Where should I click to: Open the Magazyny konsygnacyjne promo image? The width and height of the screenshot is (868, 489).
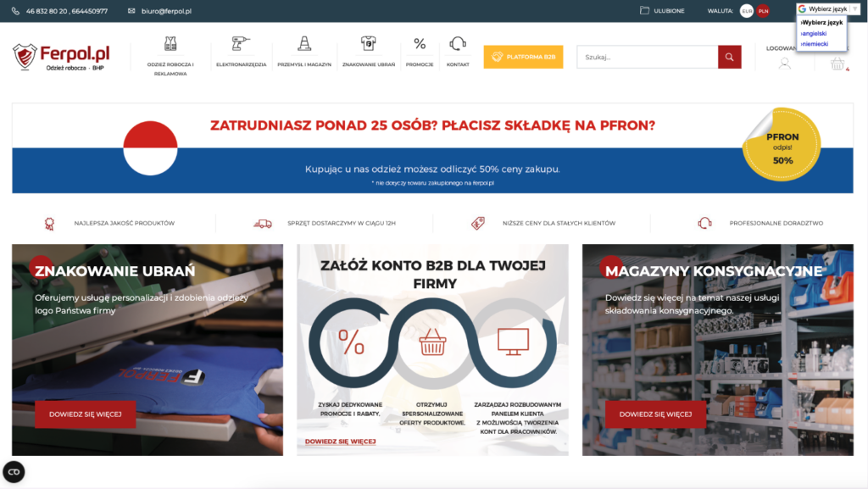tap(717, 350)
